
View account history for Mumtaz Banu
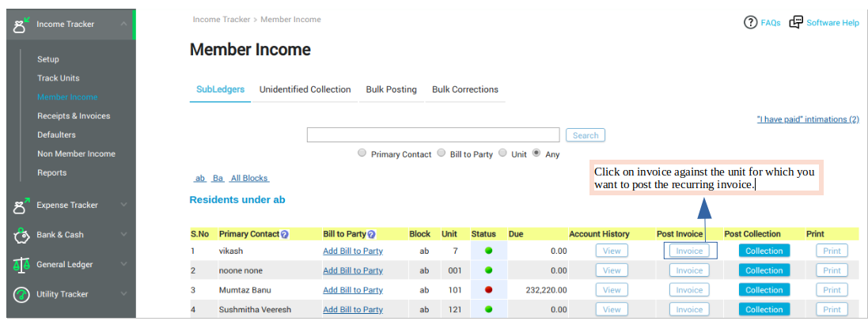point(612,289)
